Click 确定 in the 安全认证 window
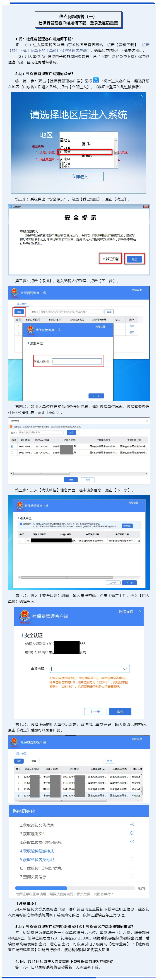The image size is (159, 980). [120, 711]
